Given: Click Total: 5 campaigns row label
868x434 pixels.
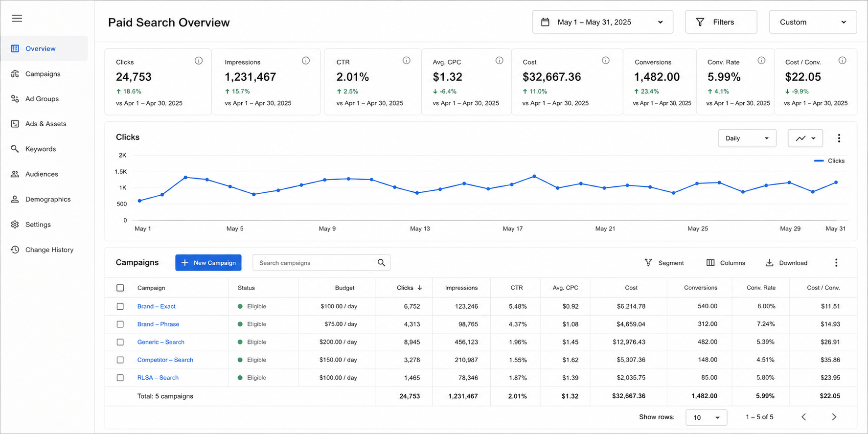Looking at the screenshot, I should (x=165, y=396).
